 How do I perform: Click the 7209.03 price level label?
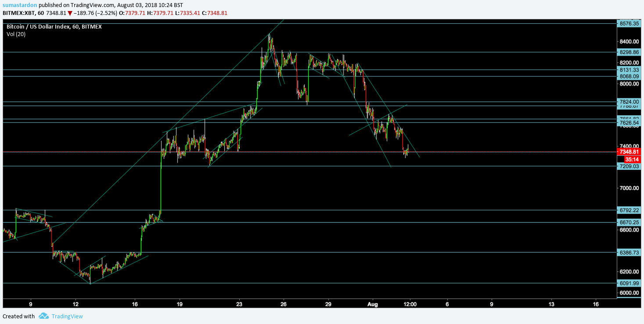[629, 166]
